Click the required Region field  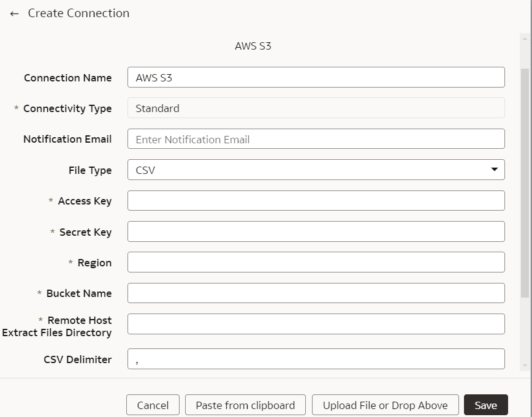[316, 262]
